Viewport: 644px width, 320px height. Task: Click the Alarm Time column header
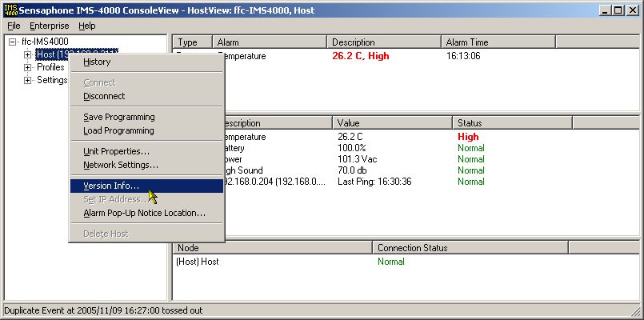498,42
